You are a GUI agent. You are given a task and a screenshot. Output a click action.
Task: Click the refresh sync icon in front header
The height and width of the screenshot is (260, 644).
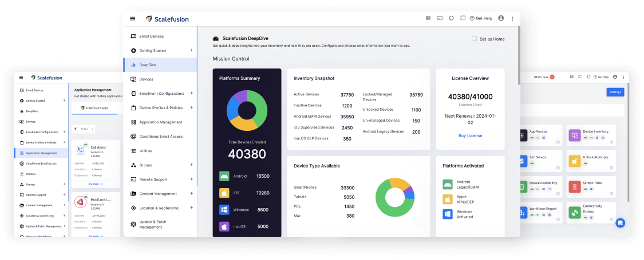click(451, 18)
